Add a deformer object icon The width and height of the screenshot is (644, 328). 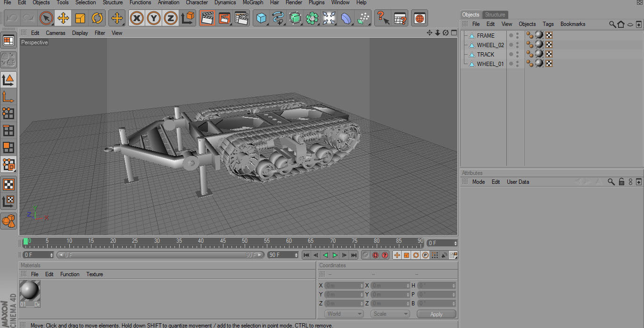click(x=346, y=18)
